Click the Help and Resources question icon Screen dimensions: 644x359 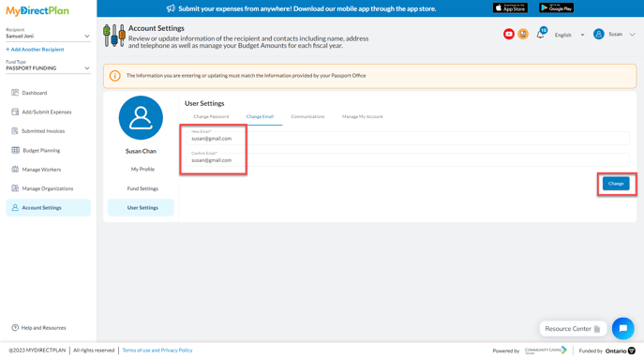tap(15, 327)
